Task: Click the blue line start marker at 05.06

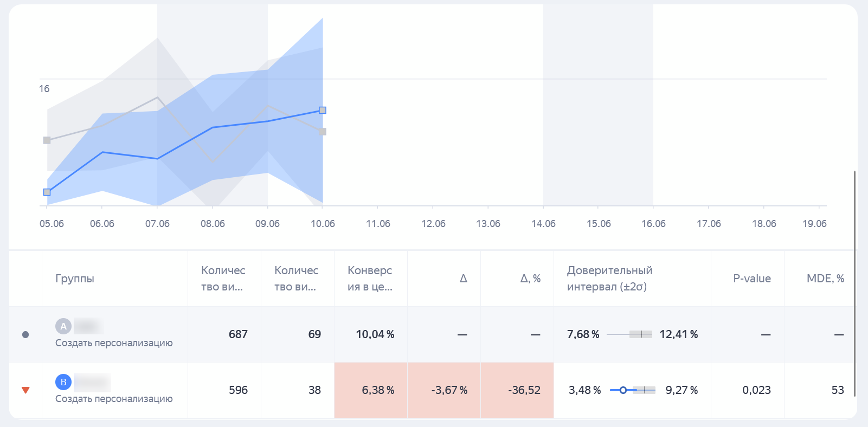Action: (x=47, y=192)
